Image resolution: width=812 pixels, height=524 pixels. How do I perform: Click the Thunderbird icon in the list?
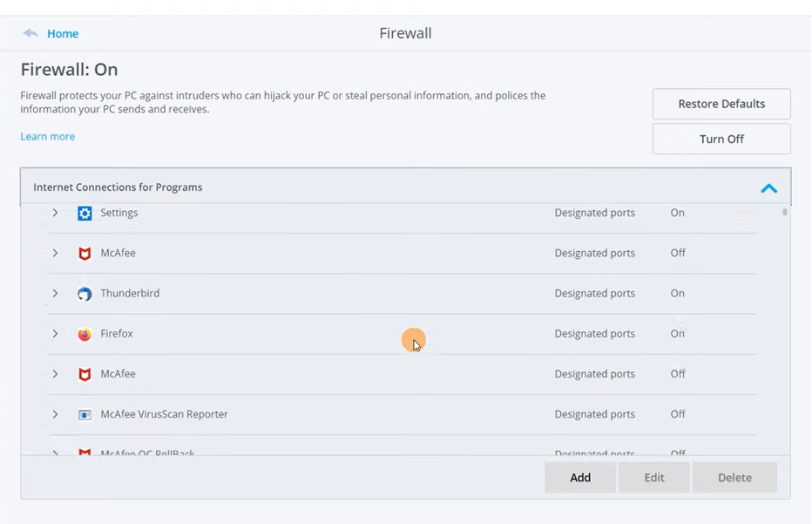[85, 294]
